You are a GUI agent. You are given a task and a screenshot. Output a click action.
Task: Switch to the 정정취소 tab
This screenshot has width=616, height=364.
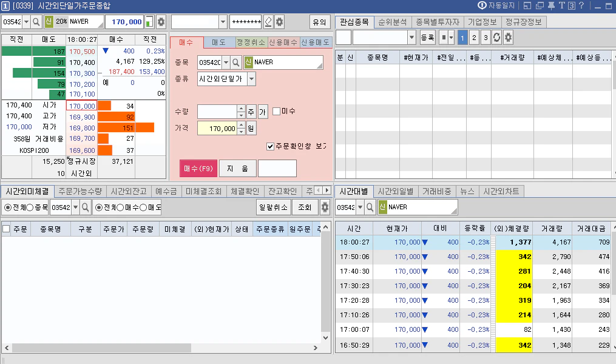coord(251,42)
